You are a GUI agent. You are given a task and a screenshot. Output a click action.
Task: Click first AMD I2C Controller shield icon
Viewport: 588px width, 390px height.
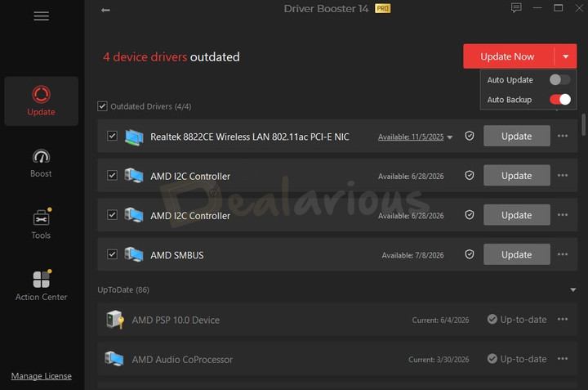click(469, 175)
